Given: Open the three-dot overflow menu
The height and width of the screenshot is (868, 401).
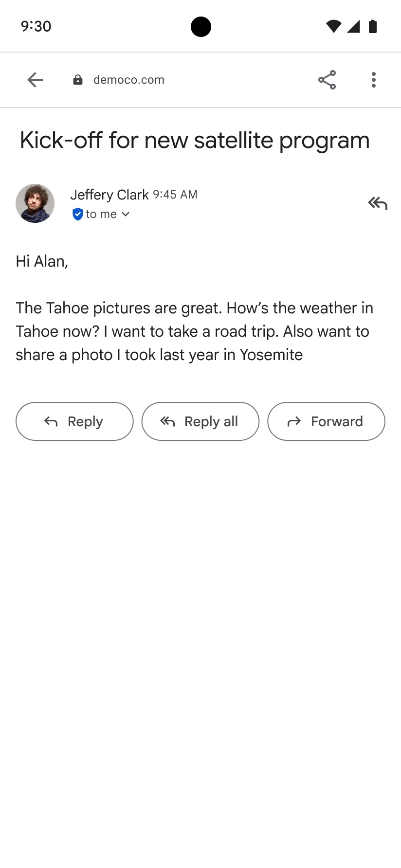Looking at the screenshot, I should coord(373,80).
